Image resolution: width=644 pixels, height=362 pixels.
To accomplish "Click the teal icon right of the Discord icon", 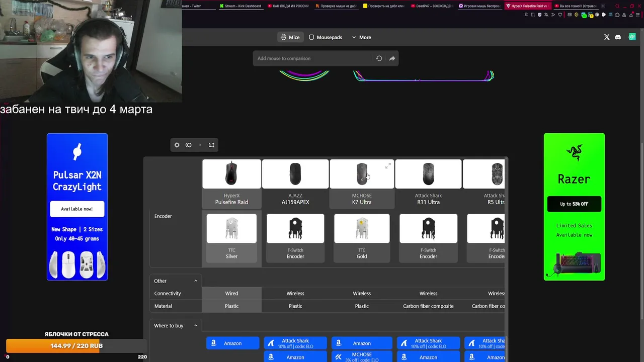I will coord(632,37).
